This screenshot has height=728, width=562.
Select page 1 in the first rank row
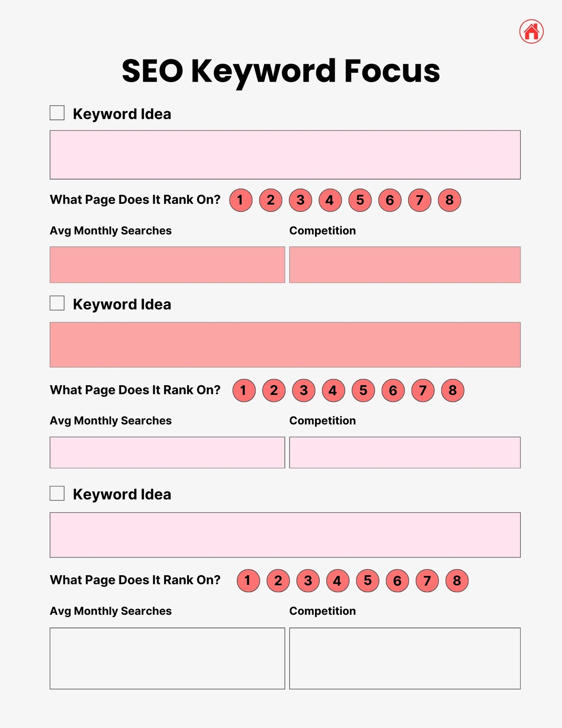coord(241,200)
